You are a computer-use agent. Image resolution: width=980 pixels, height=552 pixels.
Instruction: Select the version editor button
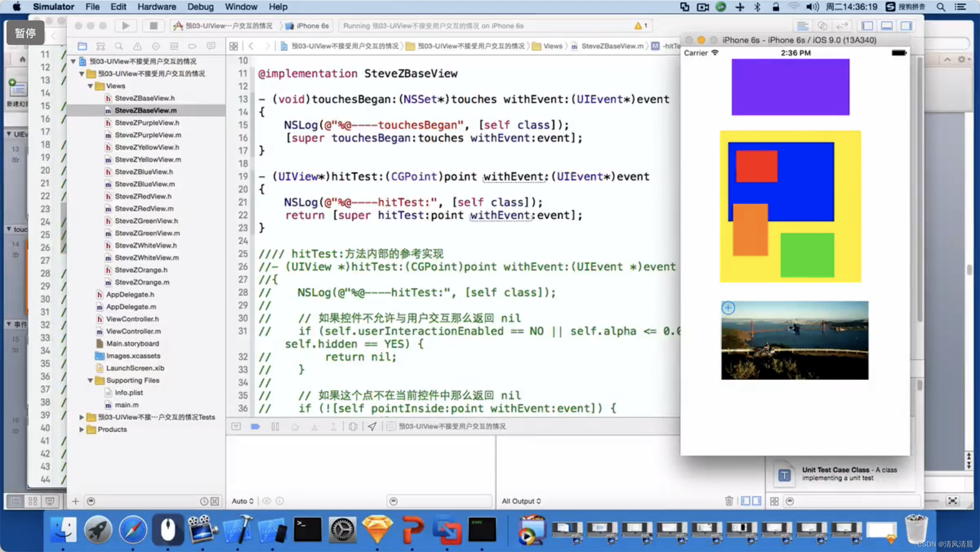coord(842,26)
